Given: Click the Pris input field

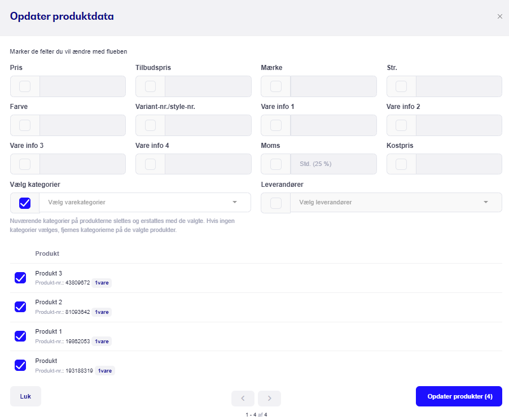Looking at the screenshot, I should pyautogui.click(x=83, y=86).
